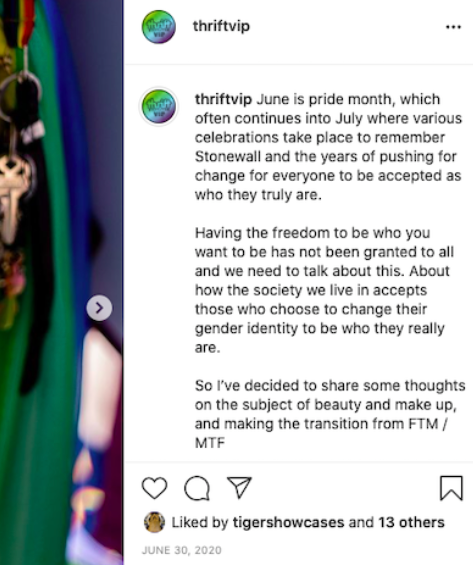Open the JUNE 30, 2020 timestamp link
This screenshot has width=473, height=565.
pos(182,550)
